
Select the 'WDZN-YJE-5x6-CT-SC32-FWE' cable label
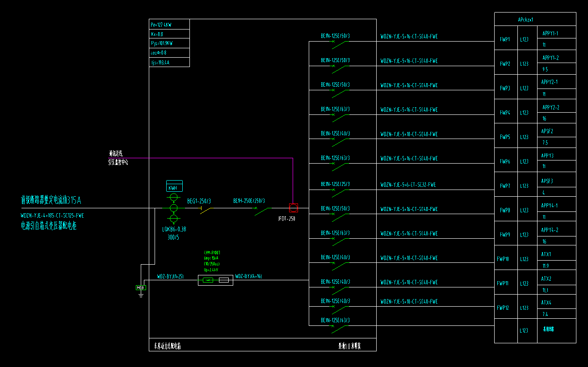coord(408,184)
